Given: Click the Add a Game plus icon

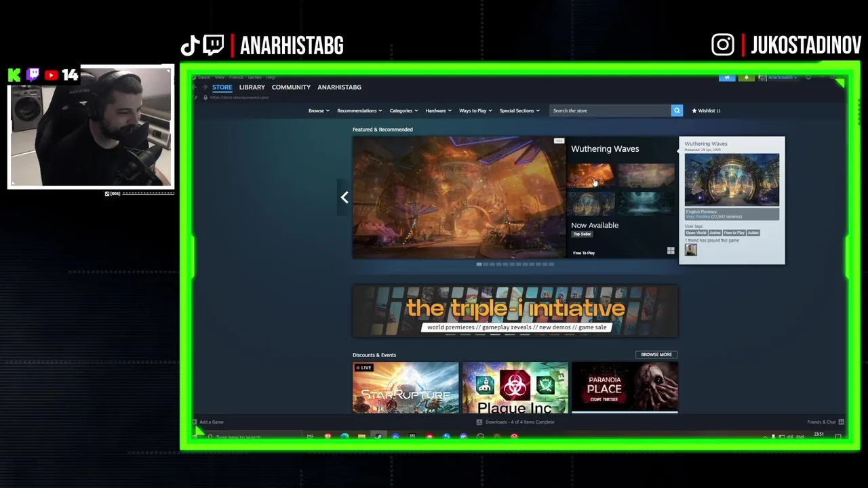Looking at the screenshot, I should click(194, 422).
